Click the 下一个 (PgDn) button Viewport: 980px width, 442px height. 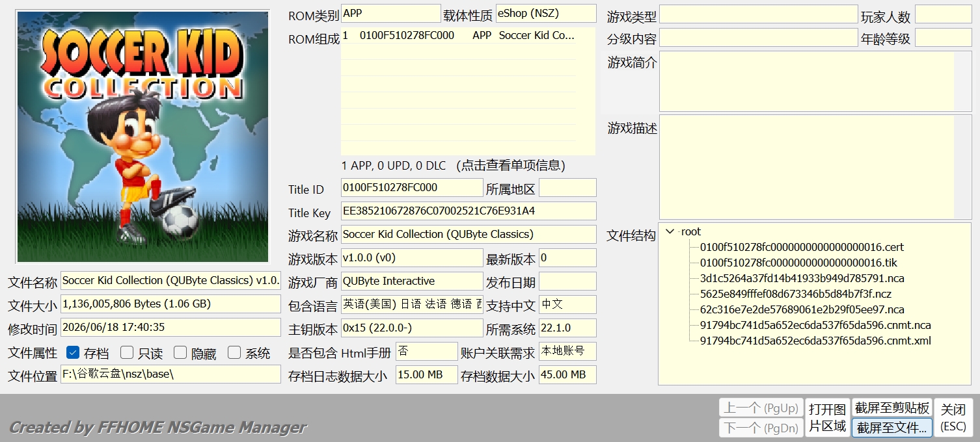point(761,428)
